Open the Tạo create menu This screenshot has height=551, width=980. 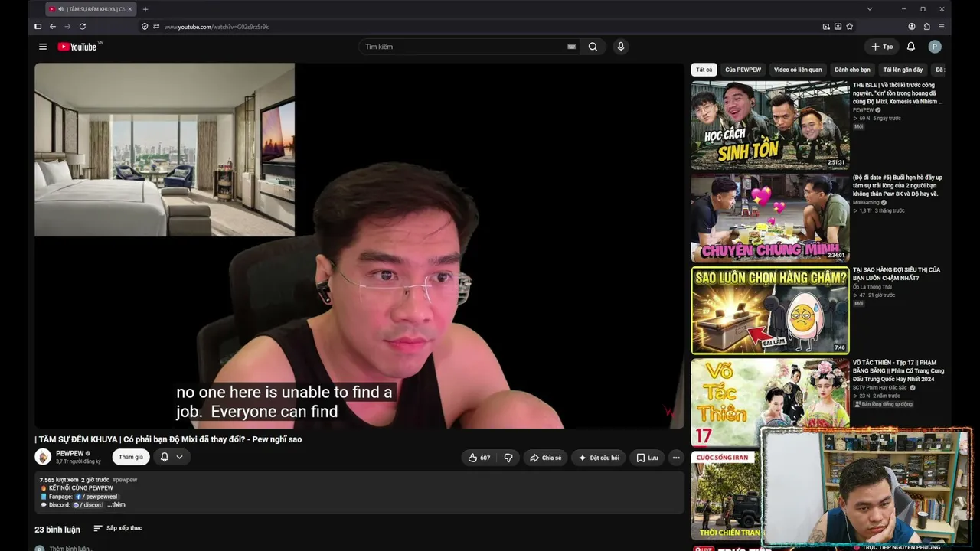click(882, 47)
